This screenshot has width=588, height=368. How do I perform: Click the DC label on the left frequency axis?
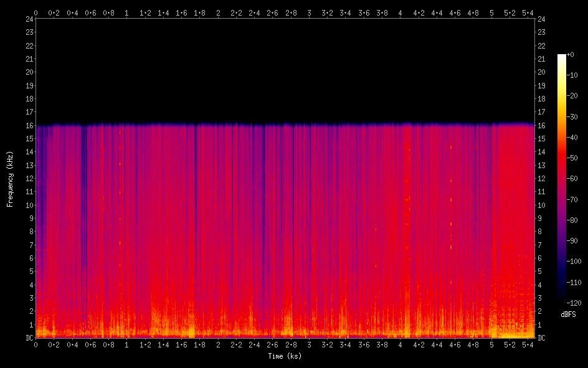pyautogui.click(x=28, y=338)
